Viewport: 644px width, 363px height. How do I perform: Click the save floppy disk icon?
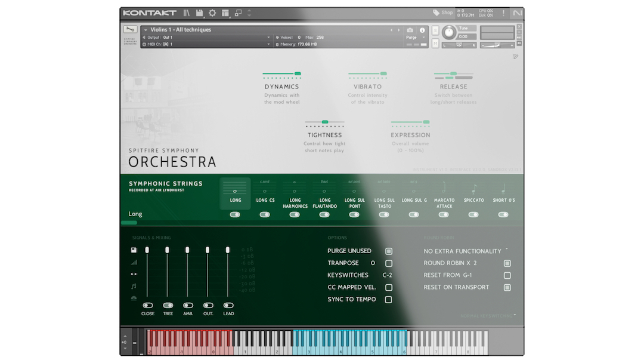199,13
